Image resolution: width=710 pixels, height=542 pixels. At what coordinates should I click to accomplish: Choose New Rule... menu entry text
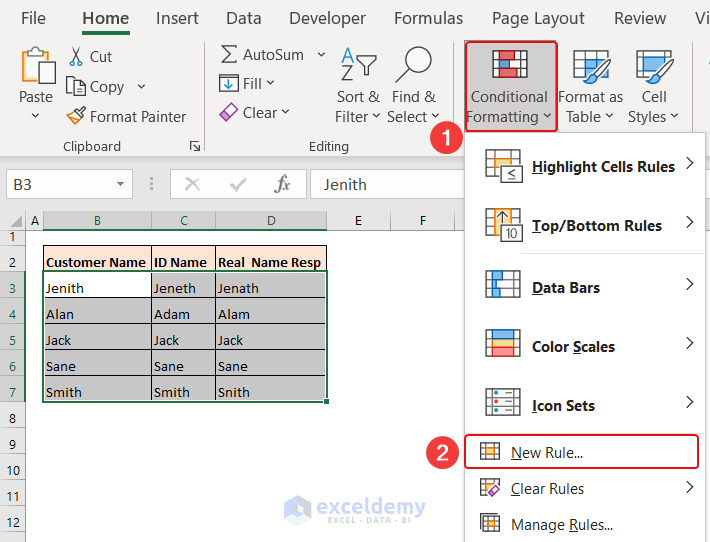pos(547,452)
